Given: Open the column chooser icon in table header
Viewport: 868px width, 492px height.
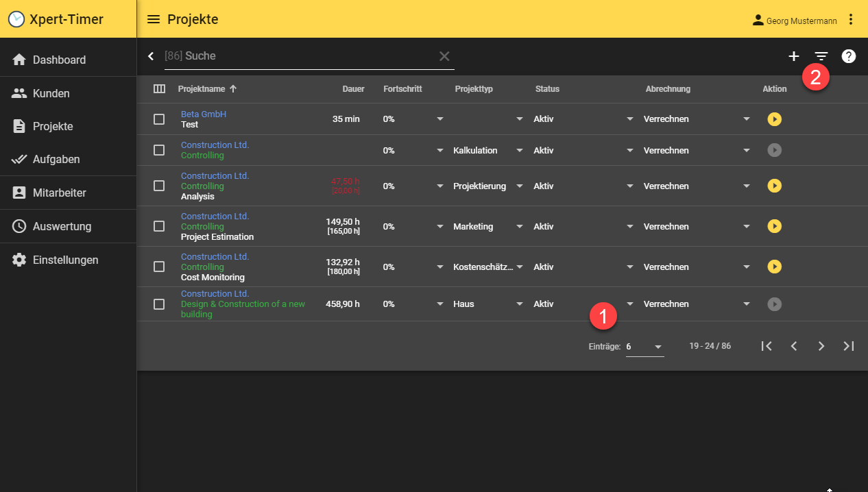Looking at the screenshot, I should coord(159,89).
